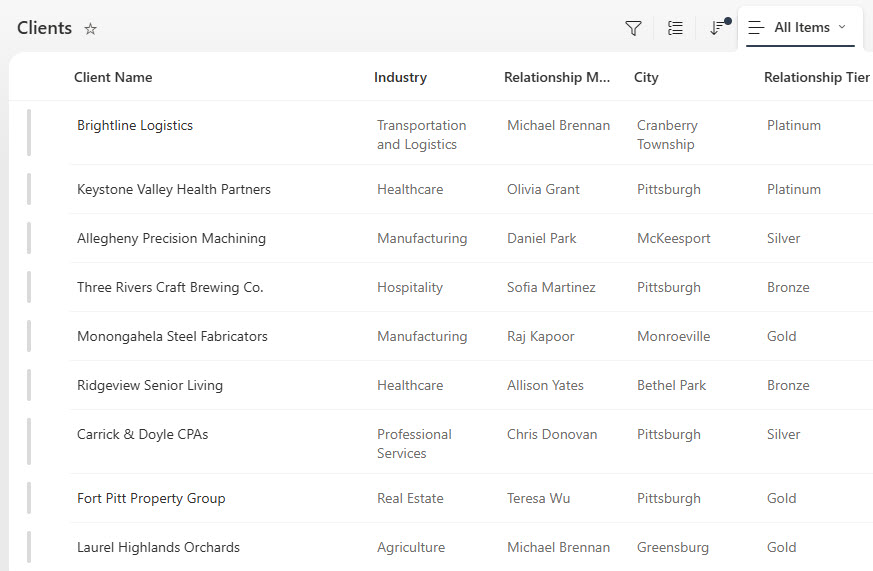The width and height of the screenshot is (873, 571).
Task: Click the 'Greensburg' city cell
Action: coord(673,547)
